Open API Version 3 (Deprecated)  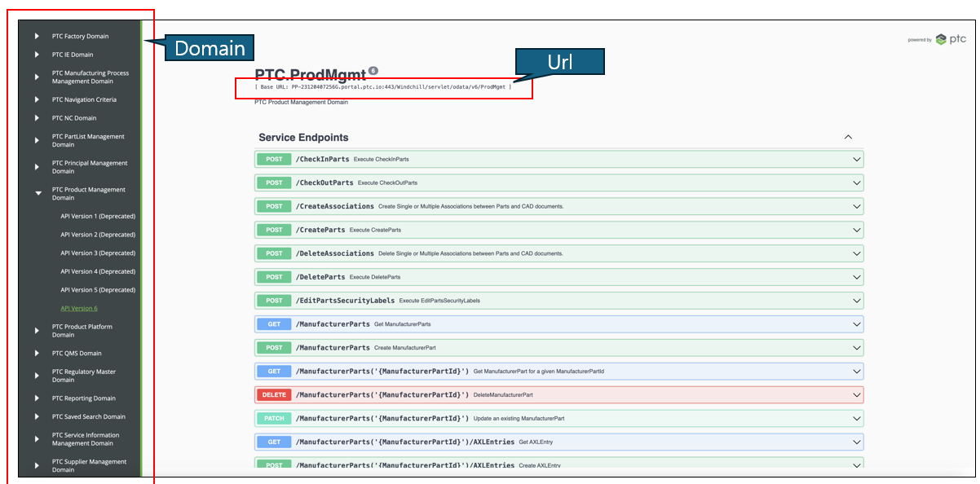(98, 253)
